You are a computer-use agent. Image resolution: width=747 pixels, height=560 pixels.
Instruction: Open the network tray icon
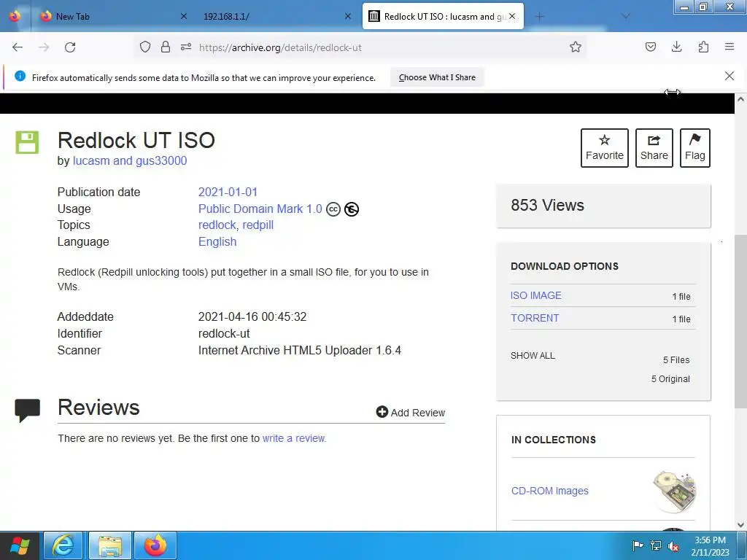pos(656,545)
